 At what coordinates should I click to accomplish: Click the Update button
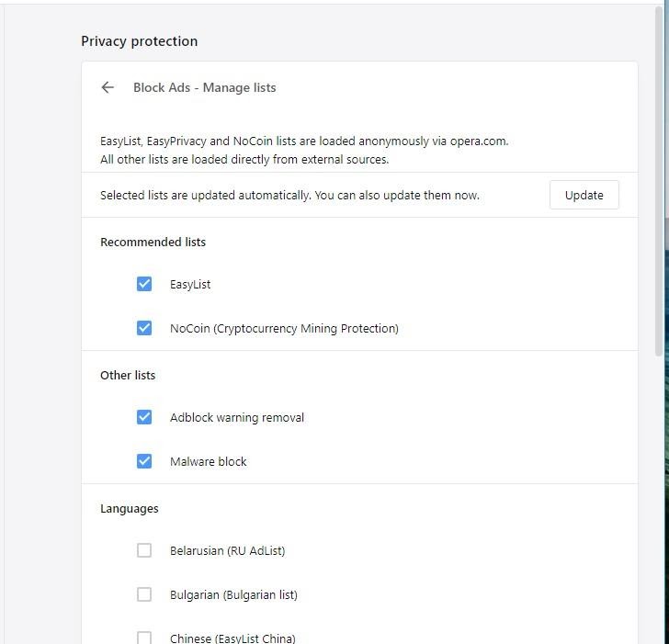tap(584, 195)
